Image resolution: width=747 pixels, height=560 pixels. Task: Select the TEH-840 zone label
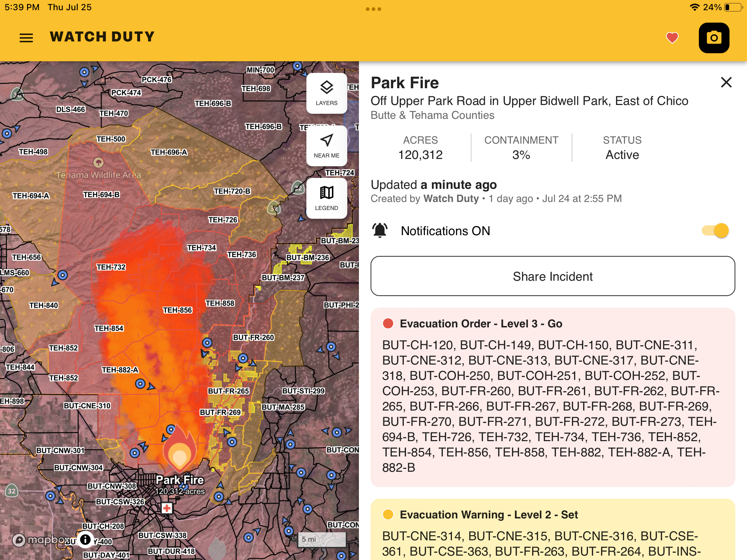click(43, 306)
